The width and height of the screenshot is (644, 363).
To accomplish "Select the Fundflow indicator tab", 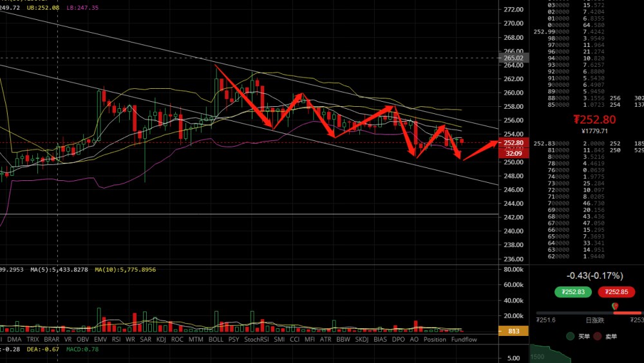I will (464, 339).
